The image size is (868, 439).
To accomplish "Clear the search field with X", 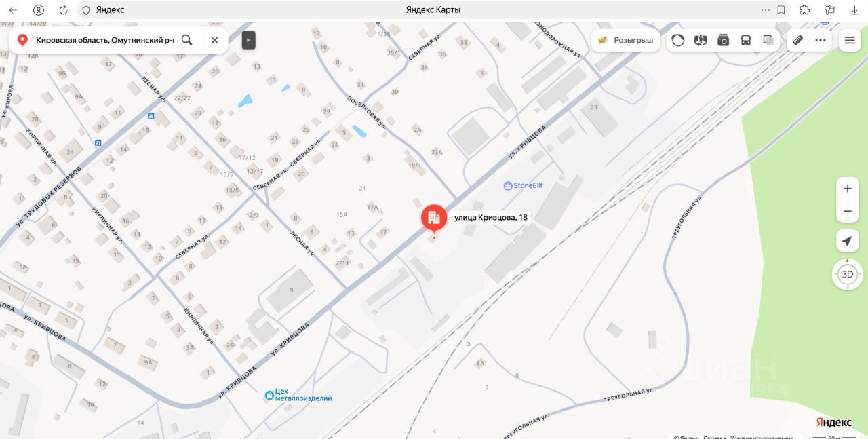I will point(214,40).
